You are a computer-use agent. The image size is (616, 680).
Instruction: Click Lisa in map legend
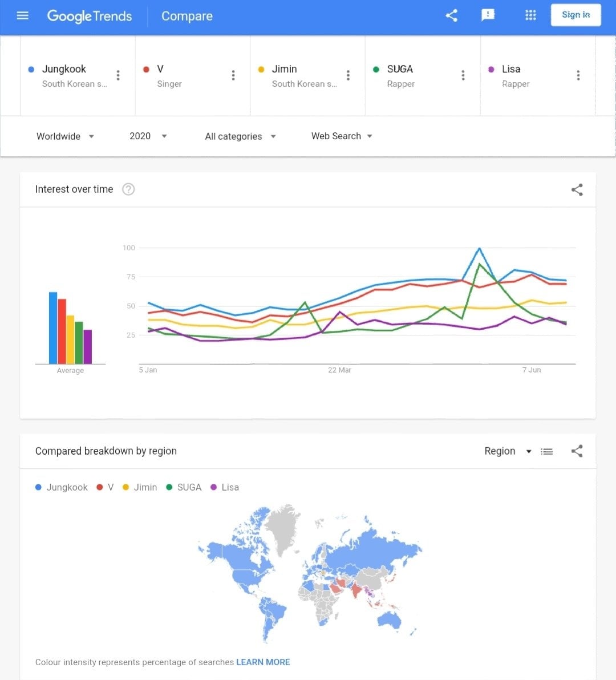click(x=225, y=487)
